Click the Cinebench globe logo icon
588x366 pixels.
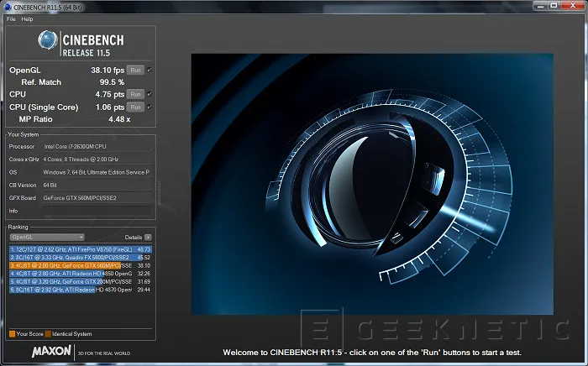pyautogui.click(x=48, y=40)
